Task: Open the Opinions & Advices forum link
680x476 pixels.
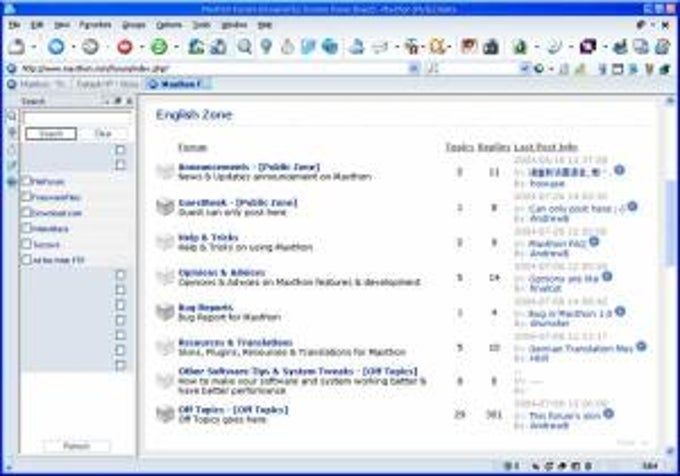Action: 222,272
